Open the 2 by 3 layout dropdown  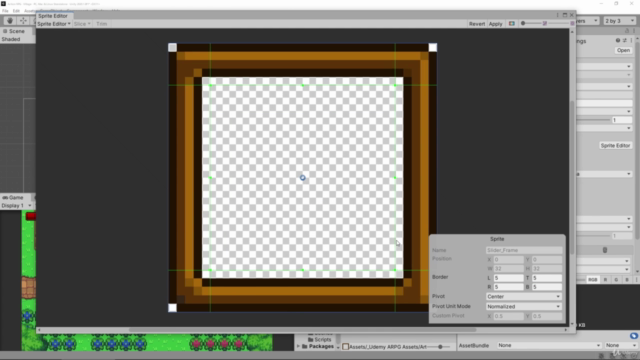point(619,21)
